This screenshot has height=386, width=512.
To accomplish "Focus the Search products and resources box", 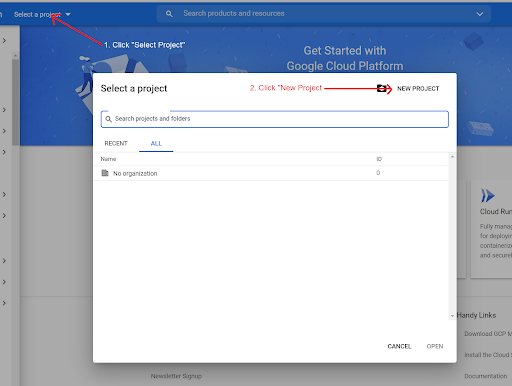I will [324, 14].
